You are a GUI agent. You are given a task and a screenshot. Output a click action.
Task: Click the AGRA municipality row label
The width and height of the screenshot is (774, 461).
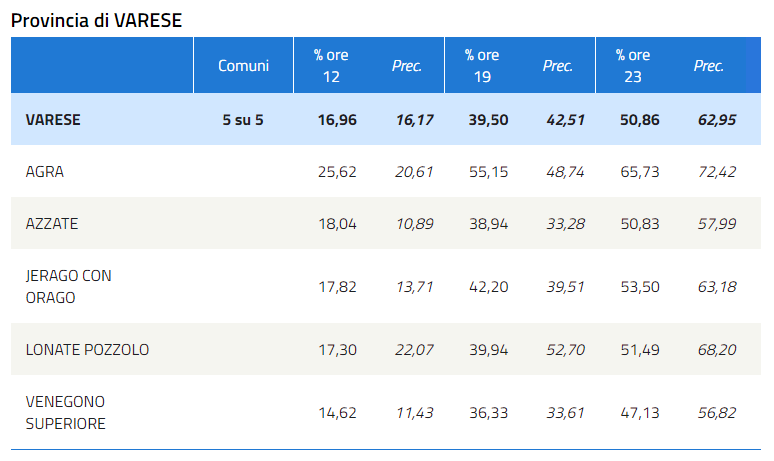coord(45,172)
